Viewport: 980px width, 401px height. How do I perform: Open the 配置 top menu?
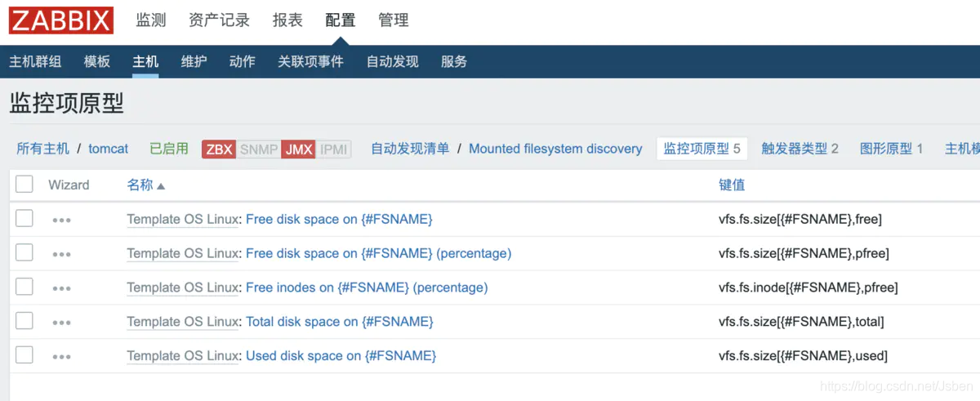pyautogui.click(x=340, y=20)
